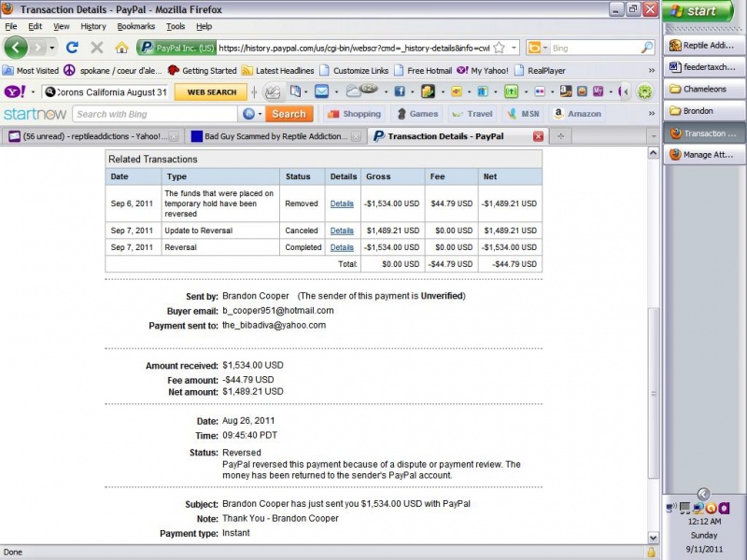Open the Customize Links bookmark
Viewport: 747px width, 560px height.
354,71
